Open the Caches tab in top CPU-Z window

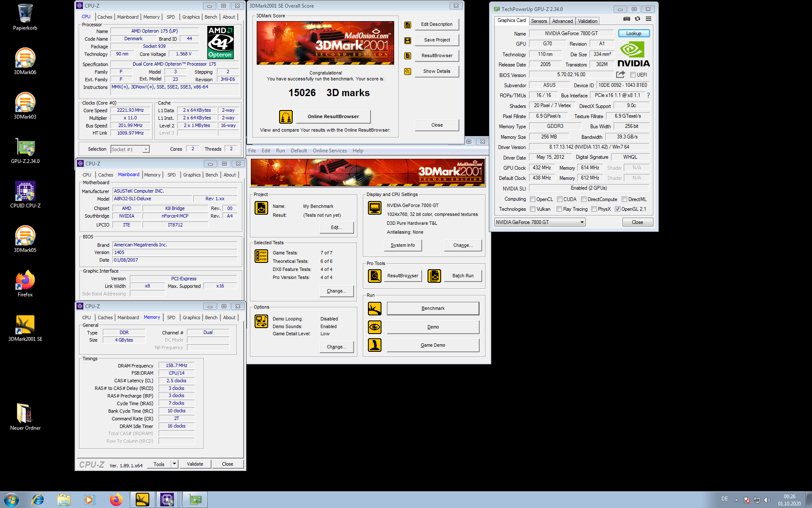[x=104, y=17]
